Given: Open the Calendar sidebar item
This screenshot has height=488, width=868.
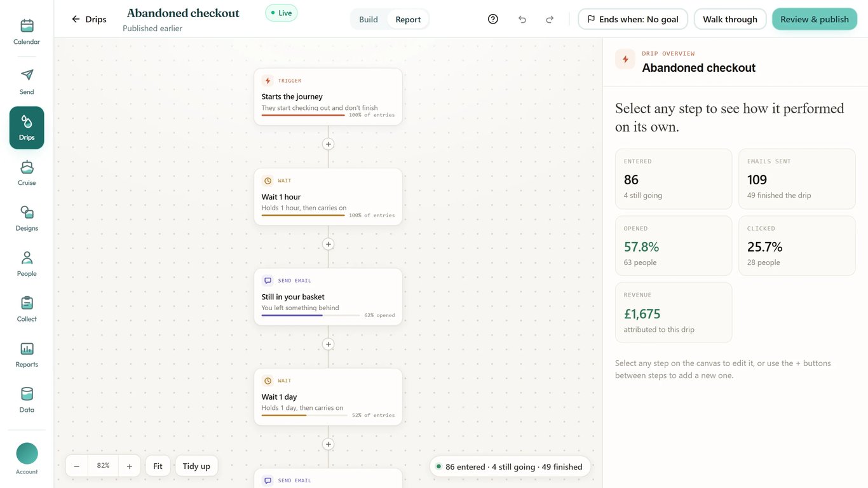Looking at the screenshot, I should (27, 32).
